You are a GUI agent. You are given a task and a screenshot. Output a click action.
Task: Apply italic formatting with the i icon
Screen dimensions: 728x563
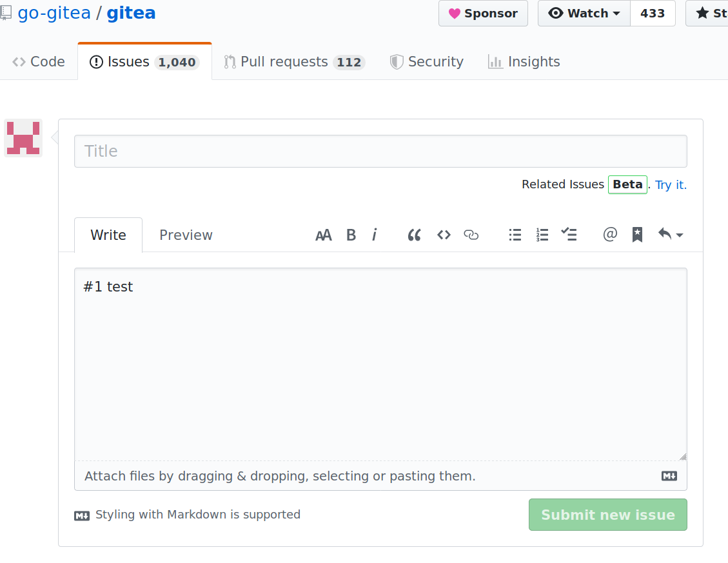point(374,235)
